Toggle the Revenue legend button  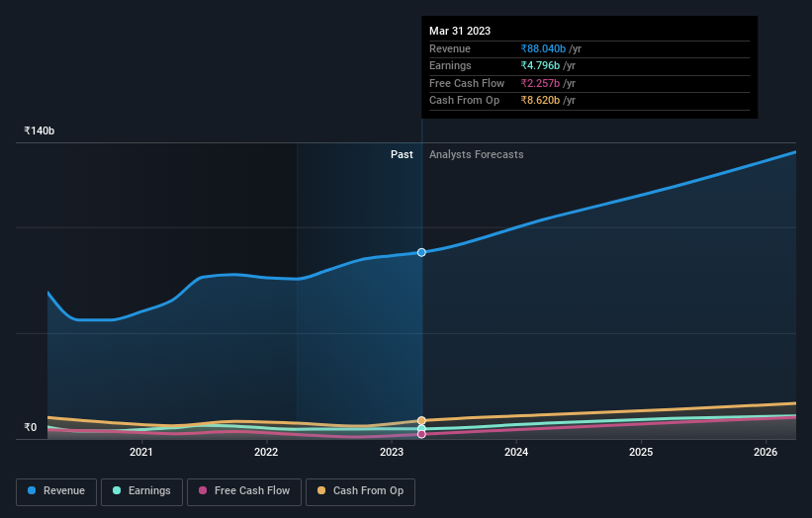[56, 491]
